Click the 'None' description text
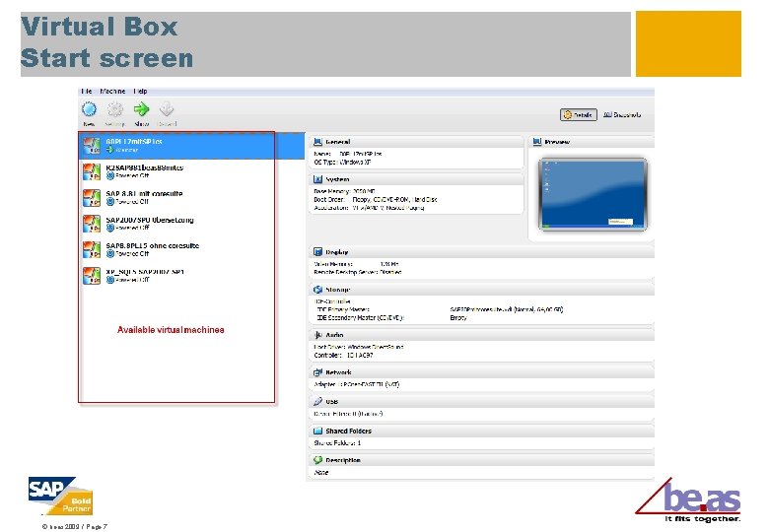This screenshot has height=532, width=769. [x=321, y=473]
